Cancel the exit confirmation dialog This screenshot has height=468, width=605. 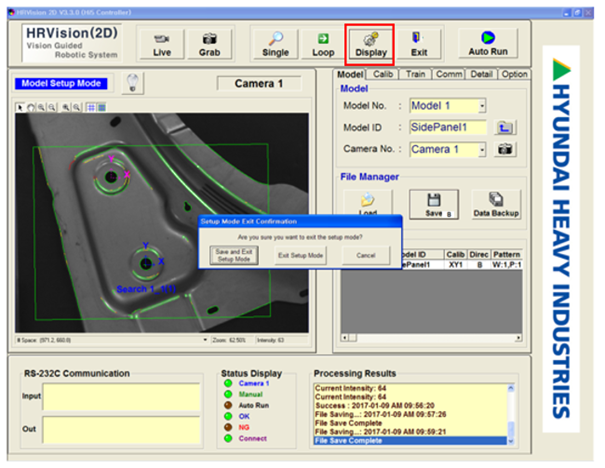tap(366, 255)
